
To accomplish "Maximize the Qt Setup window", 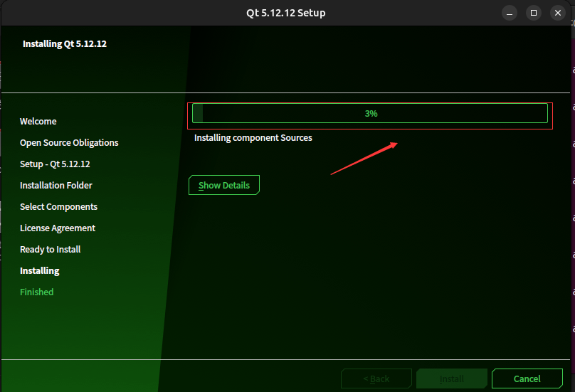I will coord(534,14).
